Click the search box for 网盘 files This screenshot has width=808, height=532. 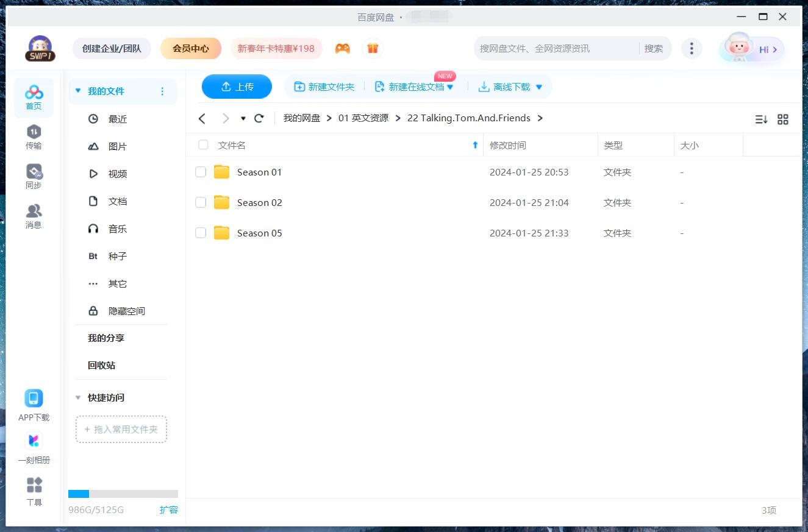(555, 49)
